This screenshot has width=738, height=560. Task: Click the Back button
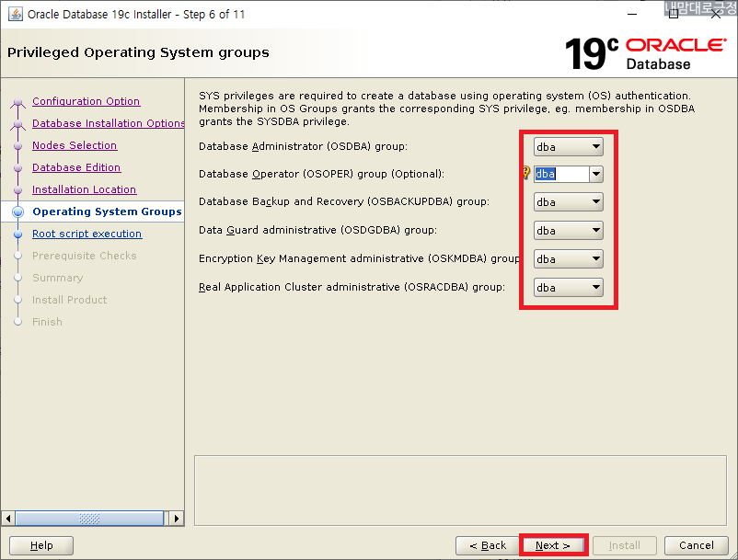pyautogui.click(x=488, y=545)
